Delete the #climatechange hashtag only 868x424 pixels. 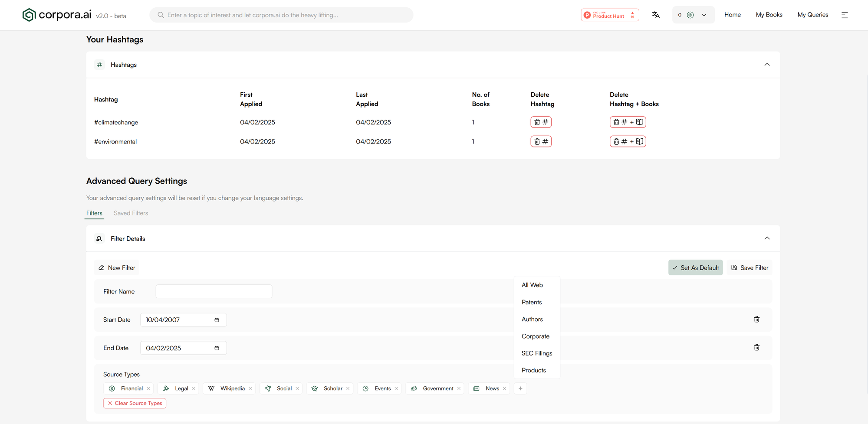coord(541,122)
